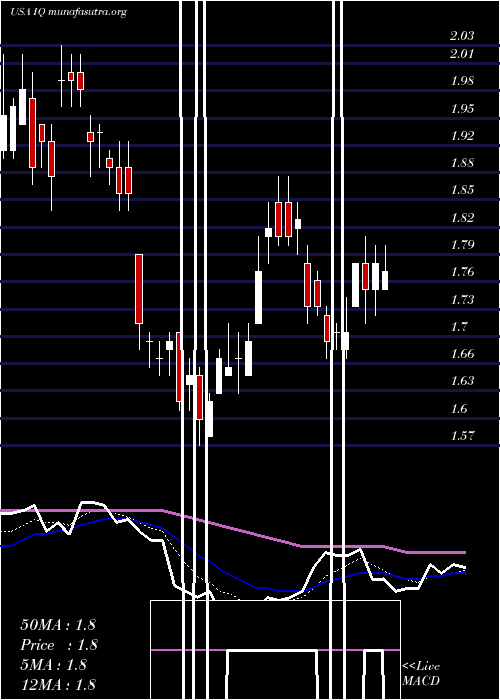Viewport: 500px width, 700px height.
Task: Click the 1.88 price axis label
Action: tap(462, 163)
